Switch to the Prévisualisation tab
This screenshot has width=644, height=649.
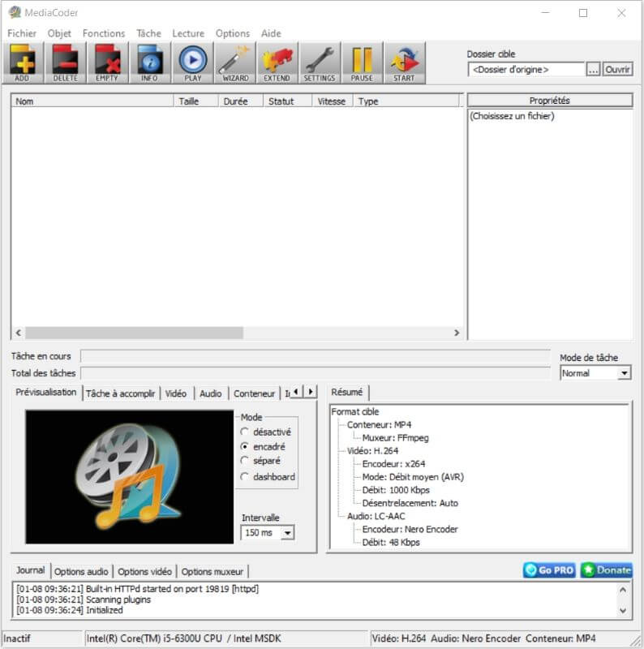pyautogui.click(x=46, y=393)
